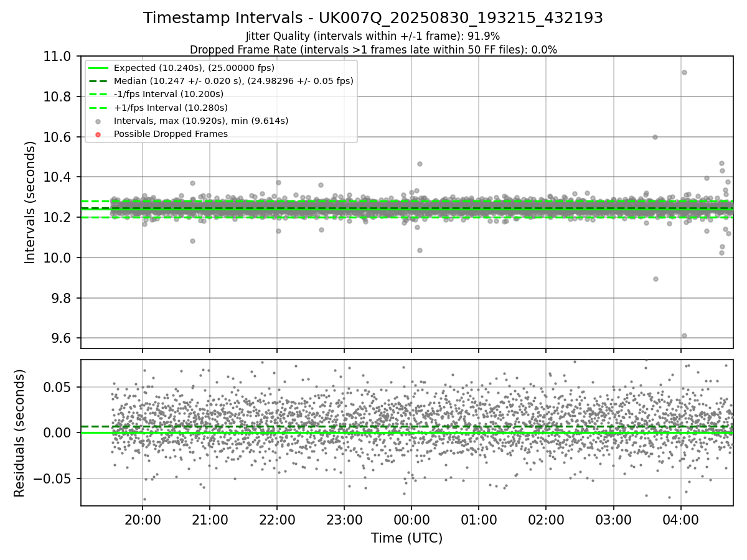Click the '22:00' x-axis tick label

tap(277, 520)
